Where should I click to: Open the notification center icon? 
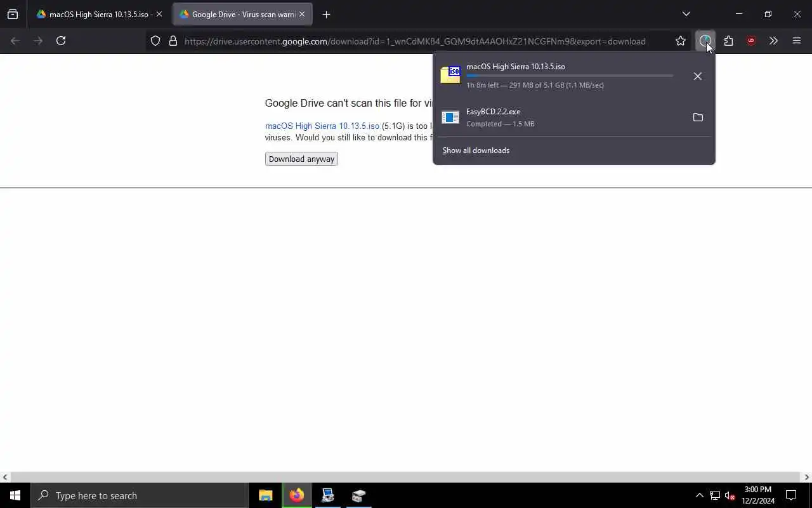791,495
